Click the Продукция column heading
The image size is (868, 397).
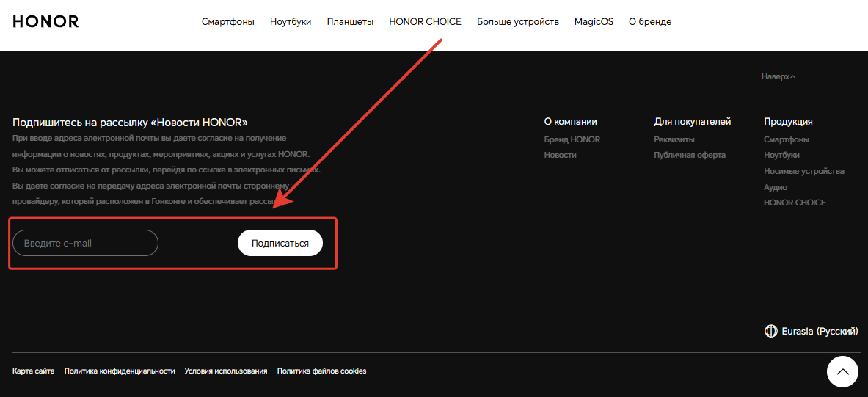[788, 122]
